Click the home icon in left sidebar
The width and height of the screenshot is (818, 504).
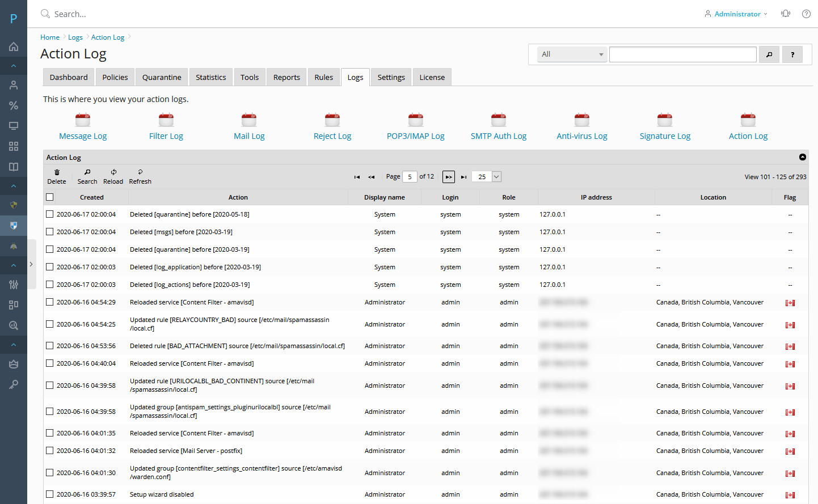(x=14, y=46)
